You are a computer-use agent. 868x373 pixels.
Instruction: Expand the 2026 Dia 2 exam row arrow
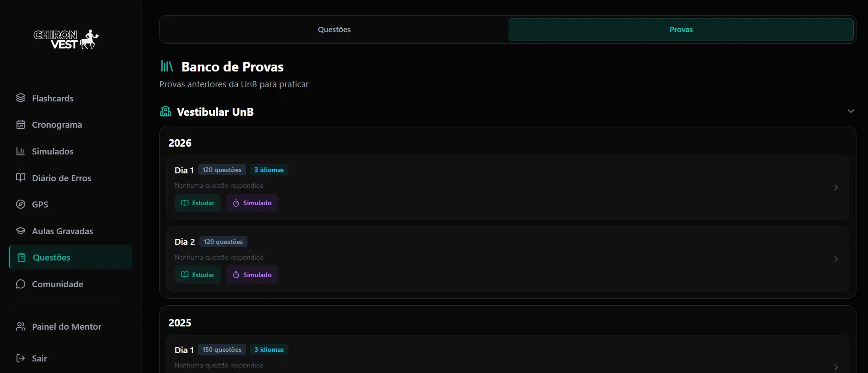836,259
